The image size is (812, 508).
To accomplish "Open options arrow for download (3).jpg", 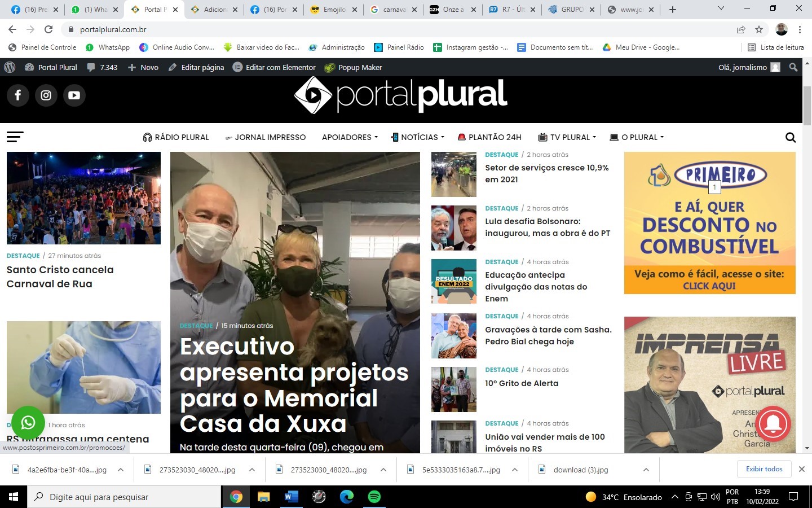I will coord(646,470).
